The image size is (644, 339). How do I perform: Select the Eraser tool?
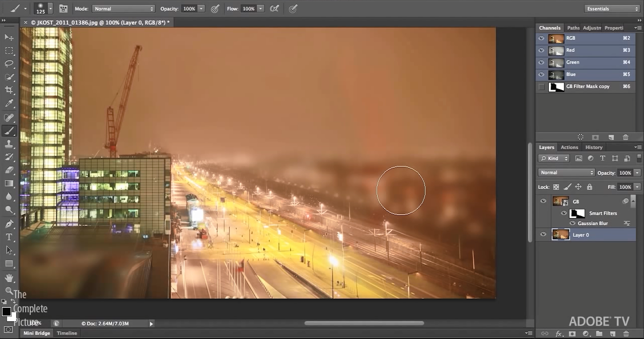click(x=9, y=170)
